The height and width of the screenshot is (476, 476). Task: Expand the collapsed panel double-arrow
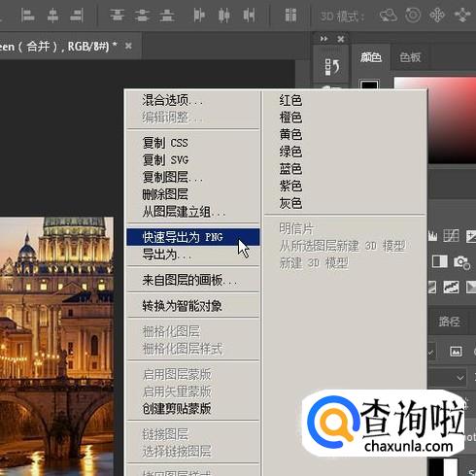click(x=323, y=39)
